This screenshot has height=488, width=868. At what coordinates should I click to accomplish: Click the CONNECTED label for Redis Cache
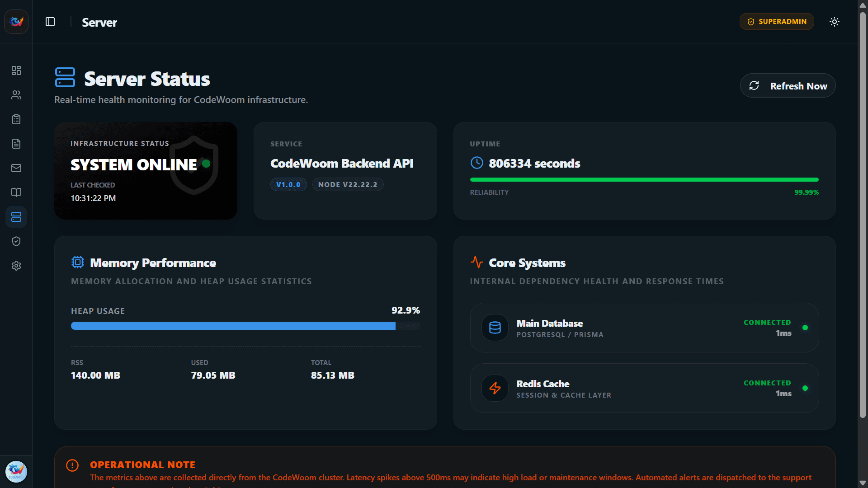(x=767, y=383)
